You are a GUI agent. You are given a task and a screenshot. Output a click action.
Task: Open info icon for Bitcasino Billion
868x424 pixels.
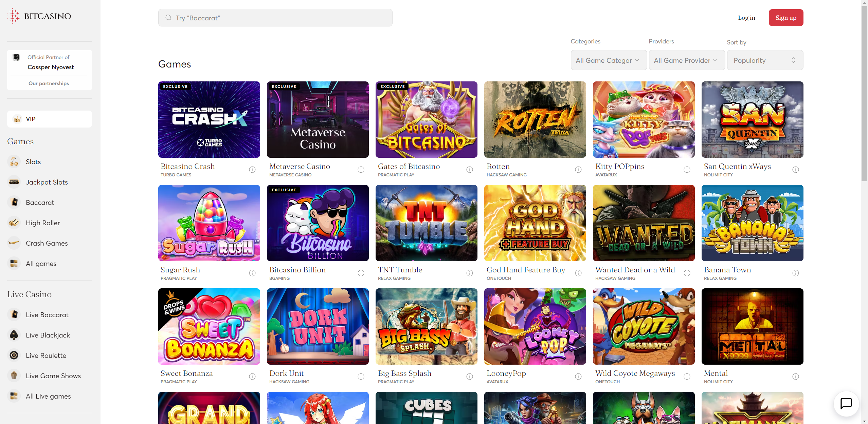(361, 273)
